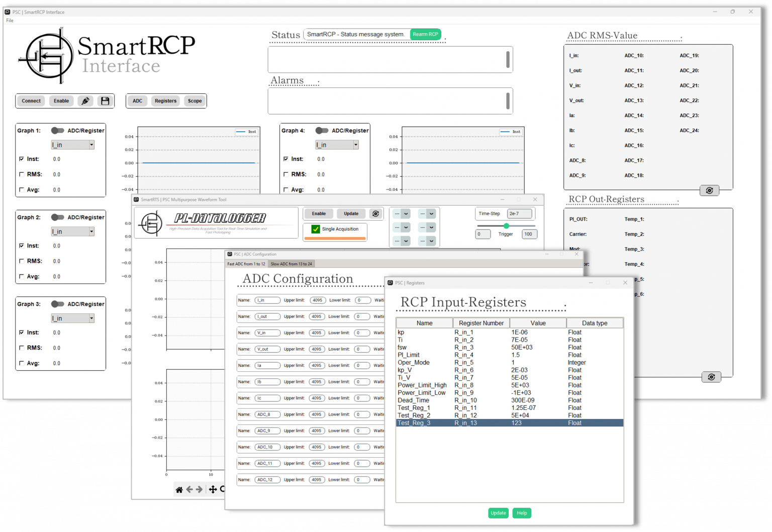
Task: Reset plot view with the home icon
Action: 178,489
